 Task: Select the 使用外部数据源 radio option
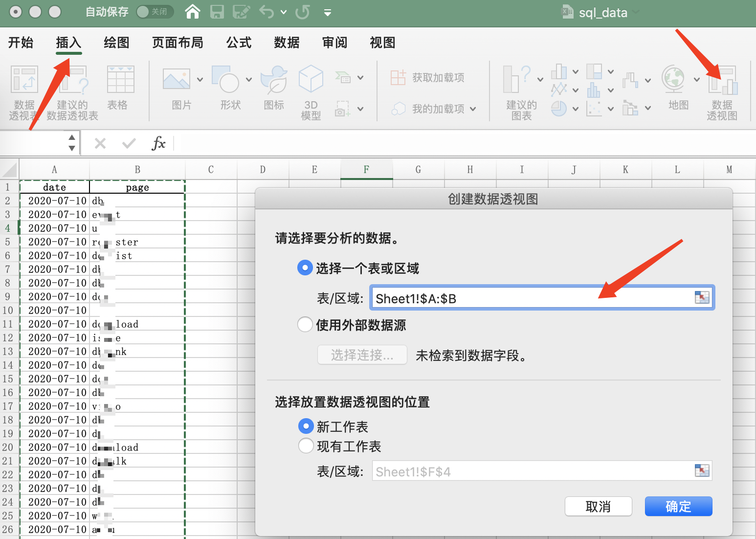(x=305, y=325)
